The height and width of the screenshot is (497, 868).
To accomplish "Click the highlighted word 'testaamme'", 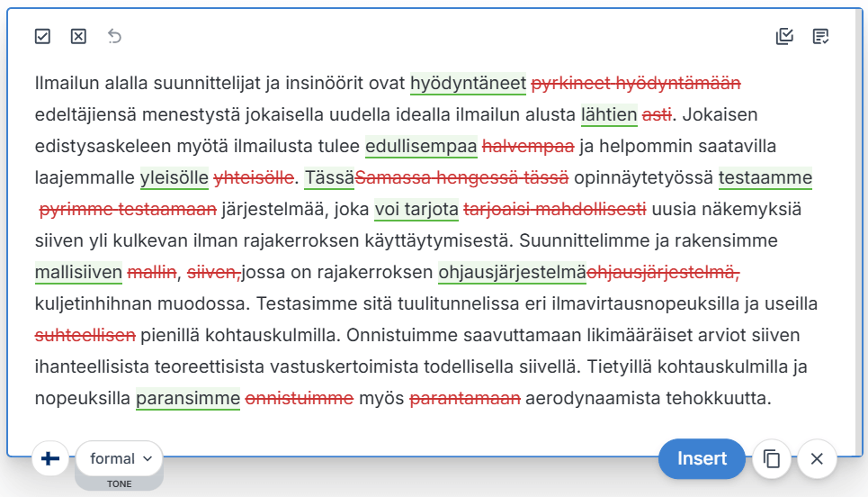I will (765, 178).
